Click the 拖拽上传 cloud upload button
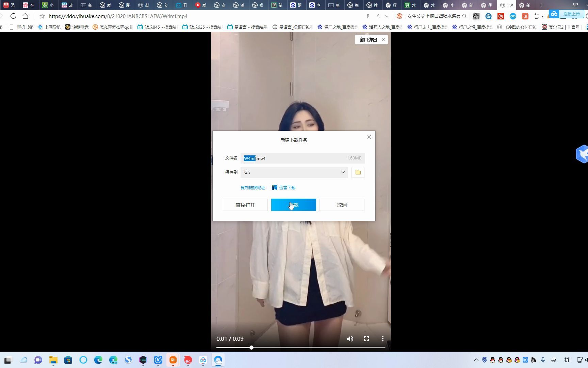Viewport: 588px width, 368px height. click(x=567, y=14)
